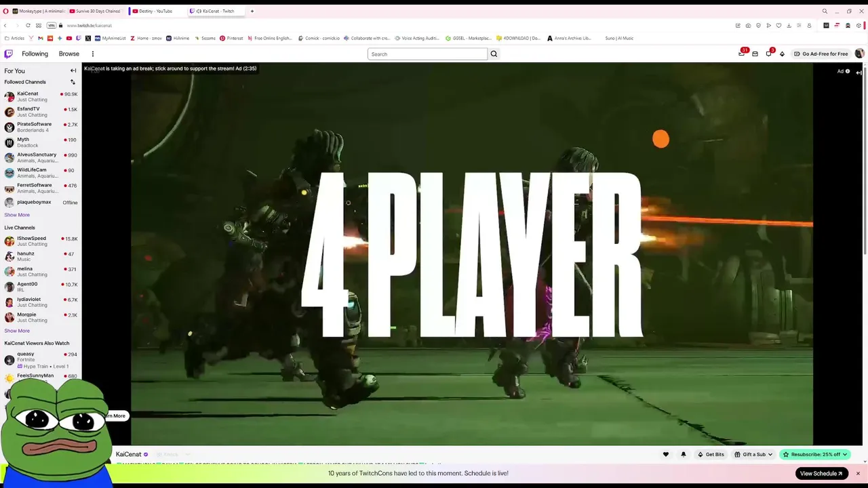Collapse the chat panel arrow
The width and height of the screenshot is (868, 488).
click(x=859, y=72)
